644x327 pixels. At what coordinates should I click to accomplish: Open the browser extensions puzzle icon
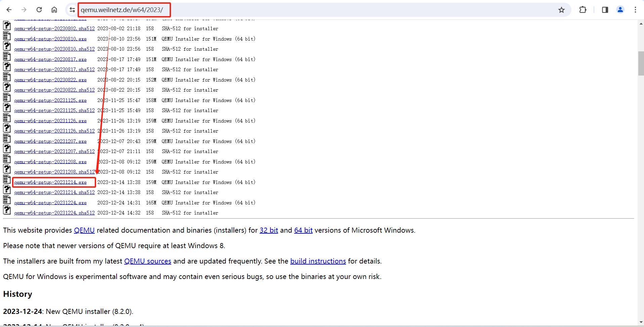(583, 10)
